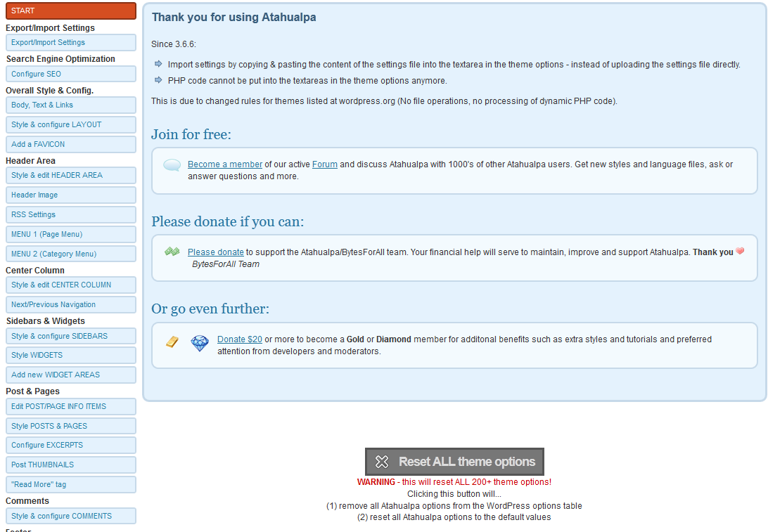Click the X icon on Reset button
The image size is (768, 532).
(x=382, y=462)
